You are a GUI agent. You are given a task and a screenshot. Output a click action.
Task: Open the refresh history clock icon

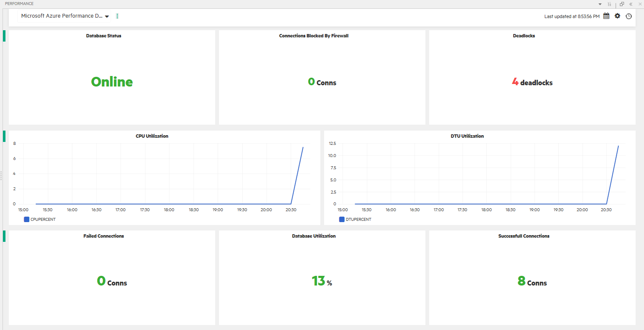pyautogui.click(x=629, y=16)
